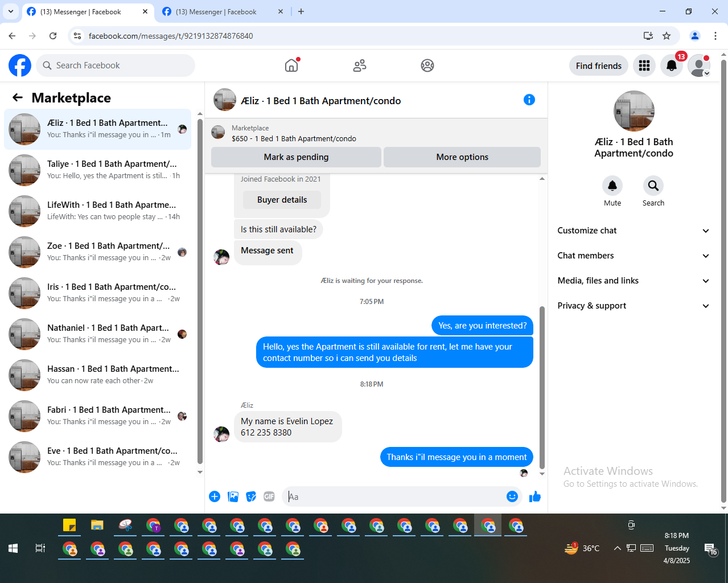Viewport: 728px width, 583px height.
Task: Open Chrome profile icon in toolbar
Action: pyautogui.click(x=695, y=36)
